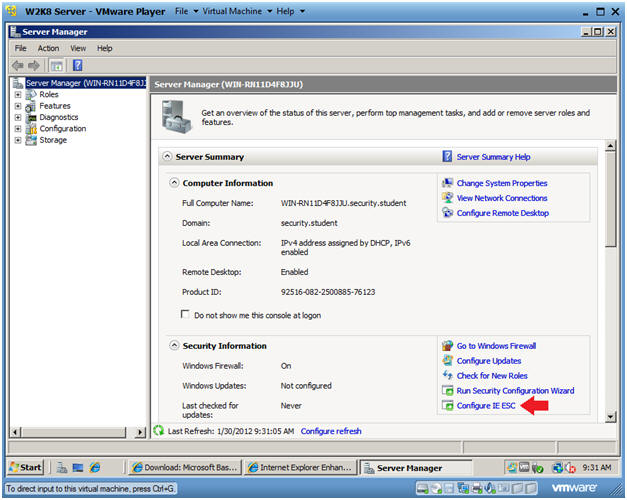627x500 pixels.
Task: Click the Server Summary Help icon
Action: pos(447,156)
